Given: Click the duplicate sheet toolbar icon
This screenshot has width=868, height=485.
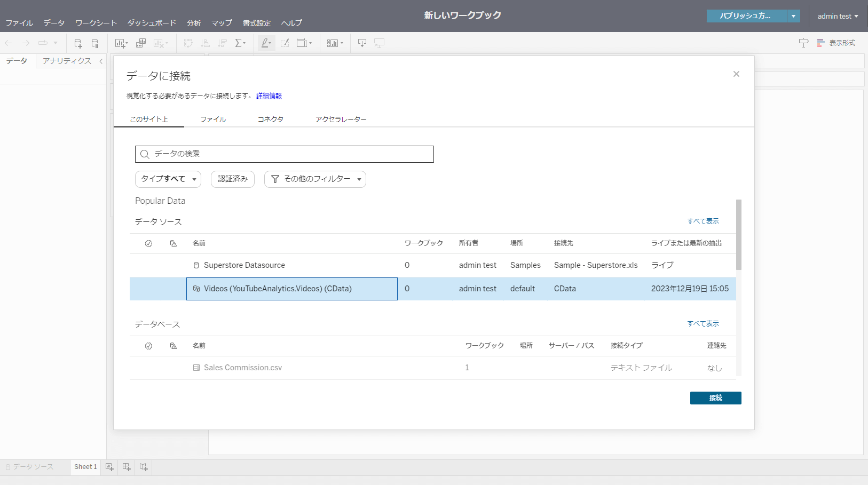Looking at the screenshot, I should tap(141, 43).
